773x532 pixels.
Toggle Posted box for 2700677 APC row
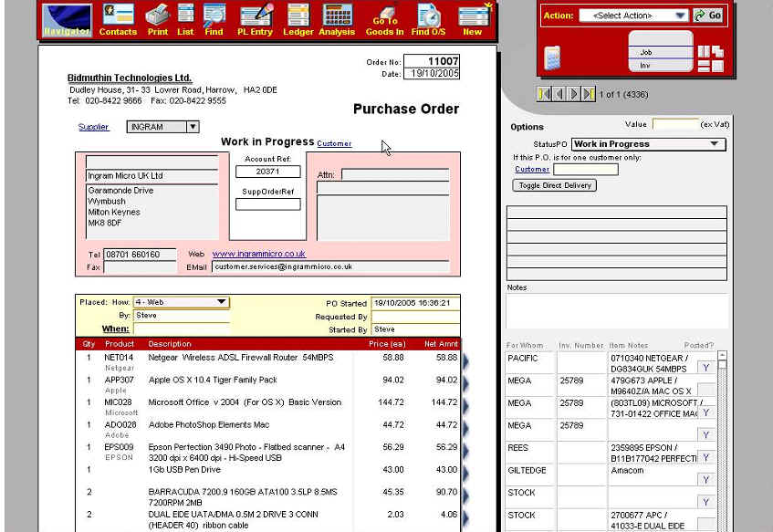(x=706, y=524)
